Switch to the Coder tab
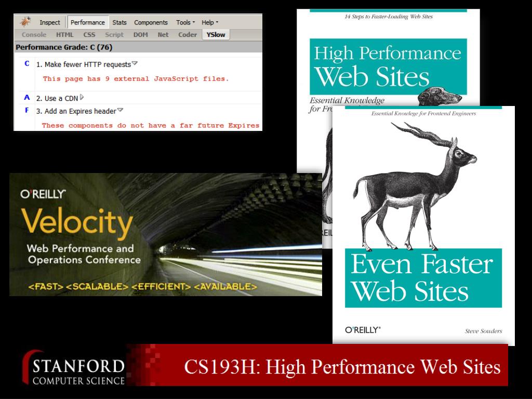The width and height of the screenshot is (532, 399). (x=188, y=35)
